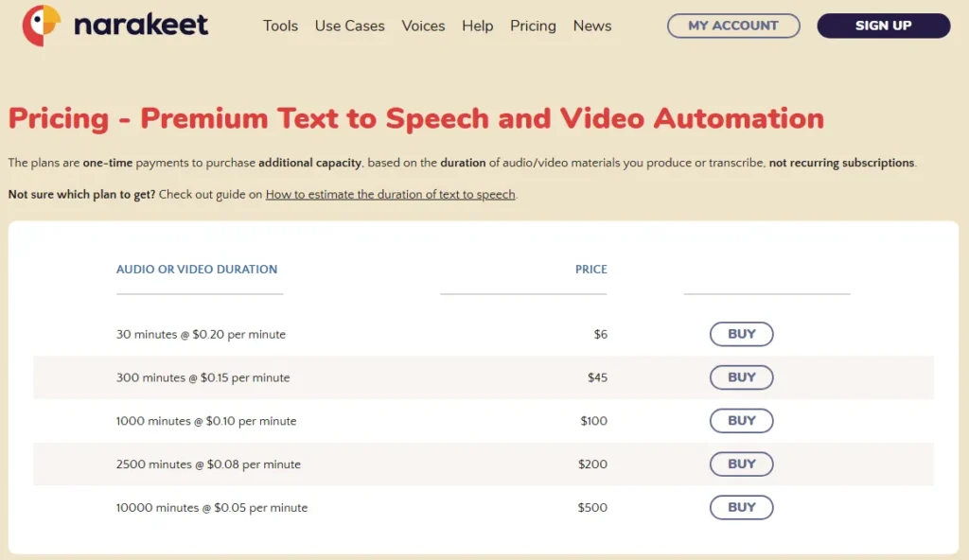969x560 pixels.
Task: Click the narakeet wordmark text
Action: [x=141, y=26]
